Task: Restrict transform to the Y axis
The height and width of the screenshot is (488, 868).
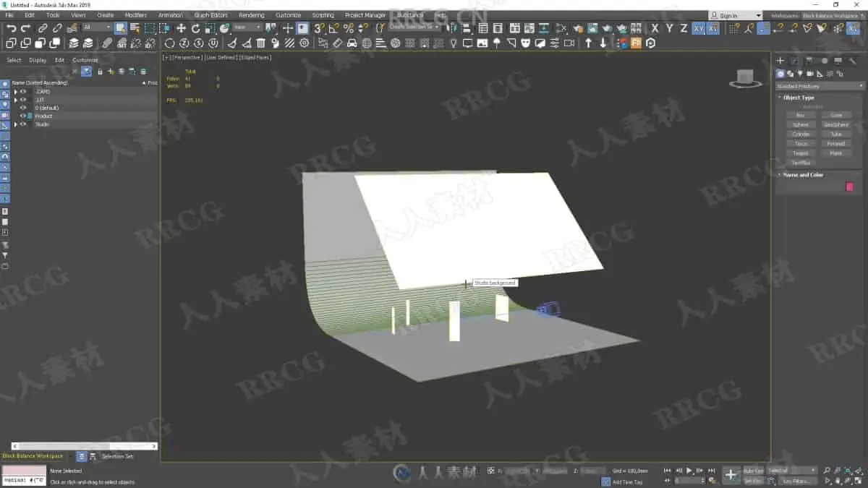Action: point(670,28)
